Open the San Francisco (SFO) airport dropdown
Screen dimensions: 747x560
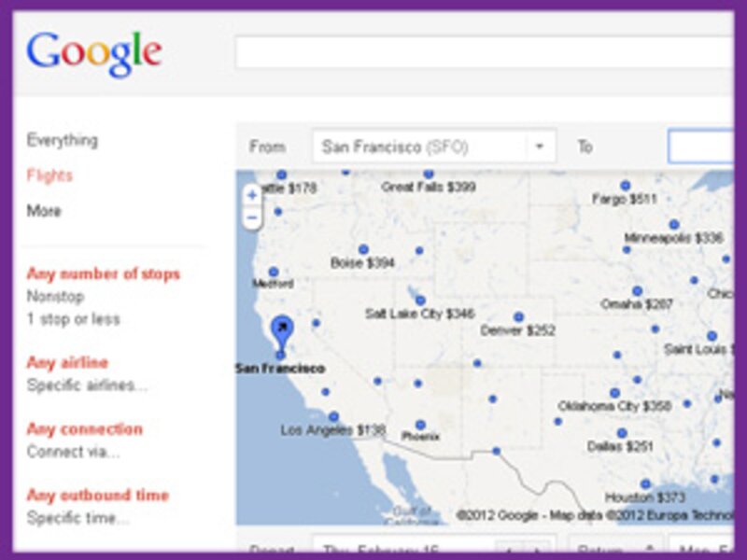[538, 146]
